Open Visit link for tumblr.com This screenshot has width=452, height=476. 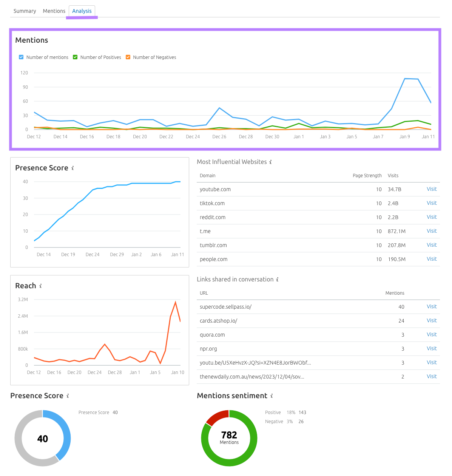pos(432,245)
